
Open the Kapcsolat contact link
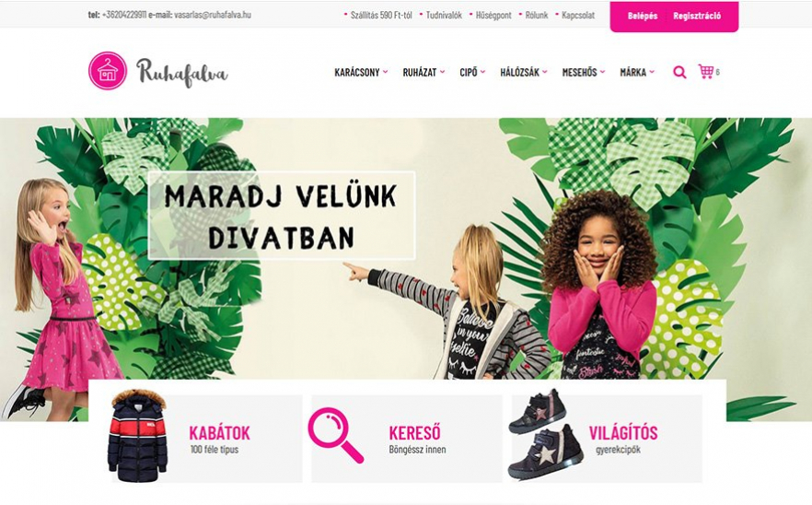578,16
